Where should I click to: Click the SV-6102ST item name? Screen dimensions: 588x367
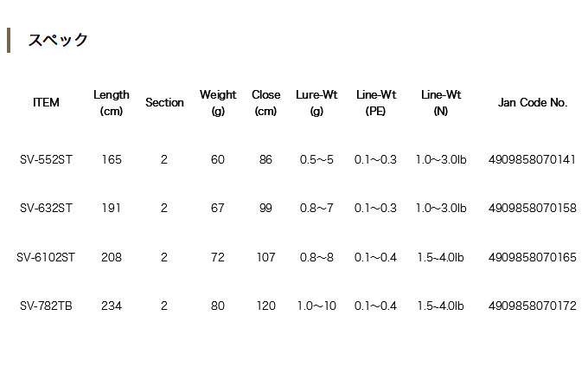click(46, 257)
